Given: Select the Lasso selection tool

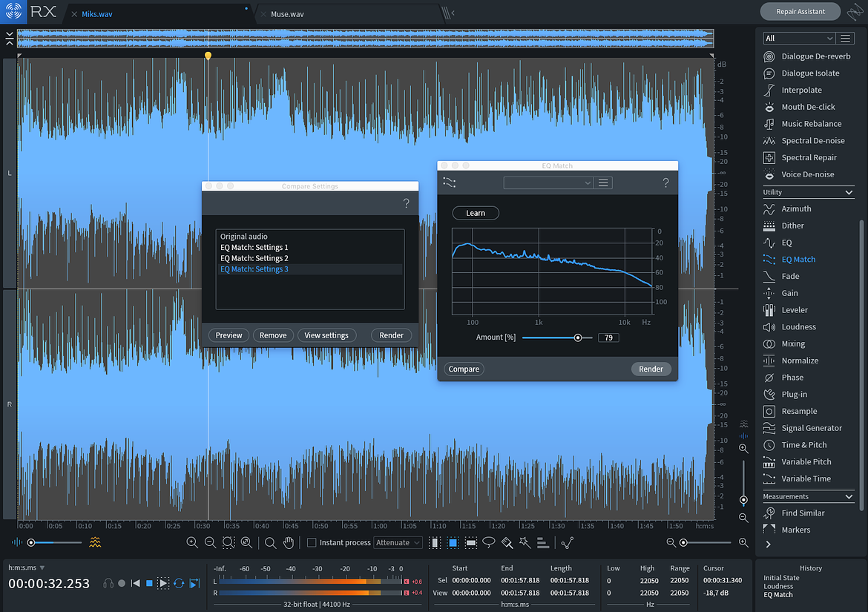Looking at the screenshot, I should (489, 543).
